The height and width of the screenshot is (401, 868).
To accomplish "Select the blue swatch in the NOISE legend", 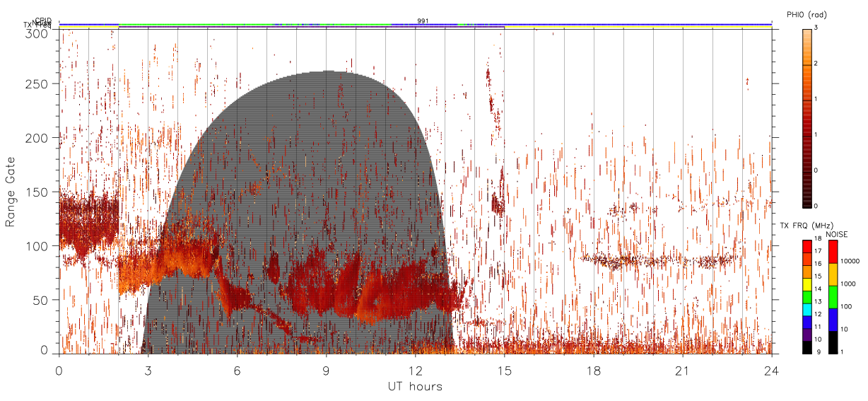I will point(833,320).
